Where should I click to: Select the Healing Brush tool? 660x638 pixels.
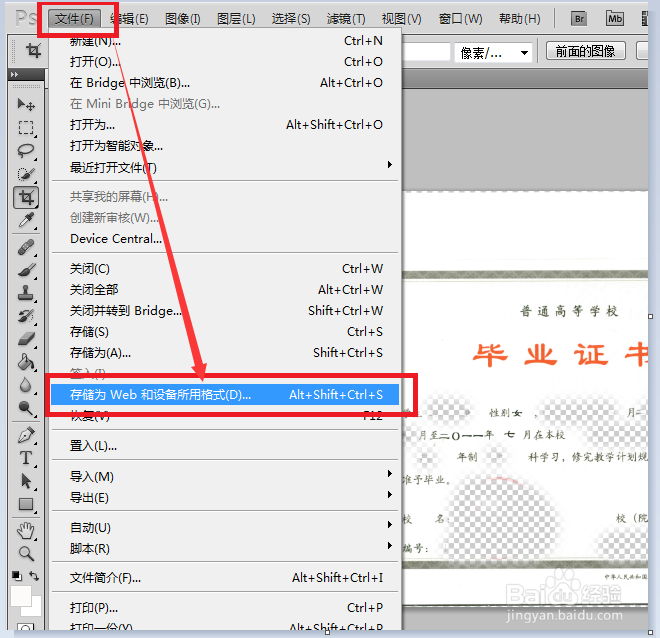click(26, 247)
